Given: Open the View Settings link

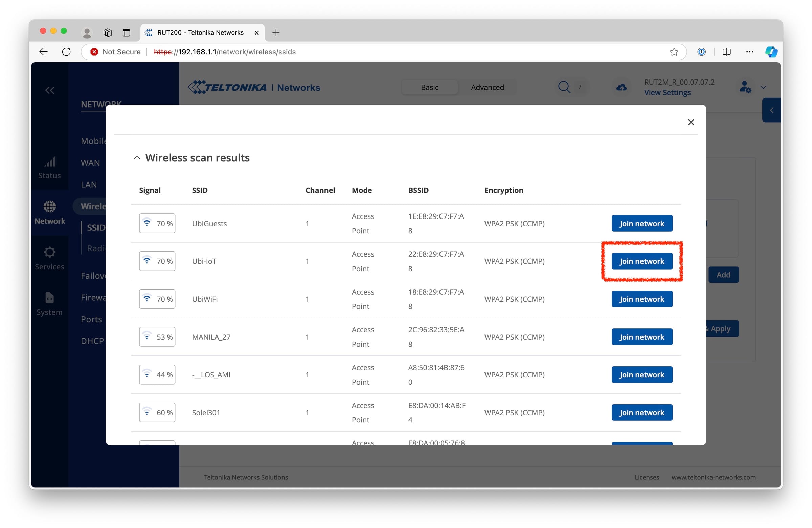Looking at the screenshot, I should [667, 93].
